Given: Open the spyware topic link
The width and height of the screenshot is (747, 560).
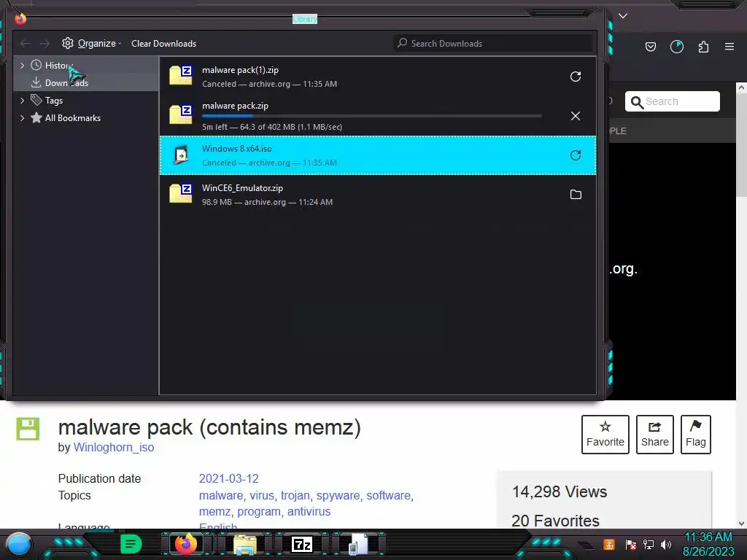Looking at the screenshot, I should (338, 495).
